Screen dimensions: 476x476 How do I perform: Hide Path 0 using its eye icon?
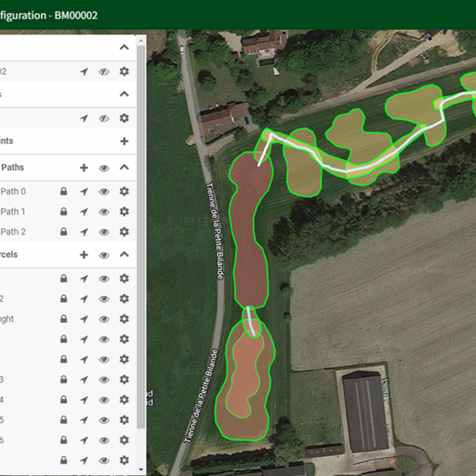coord(104,192)
